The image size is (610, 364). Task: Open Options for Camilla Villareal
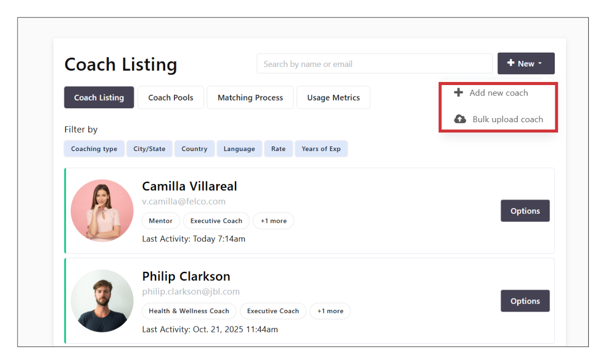click(525, 211)
